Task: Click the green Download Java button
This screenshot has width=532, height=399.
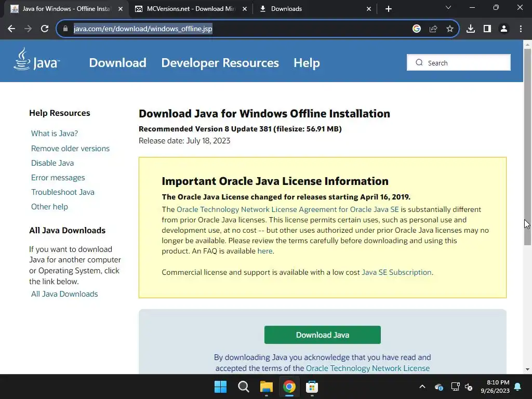Action: (322, 335)
